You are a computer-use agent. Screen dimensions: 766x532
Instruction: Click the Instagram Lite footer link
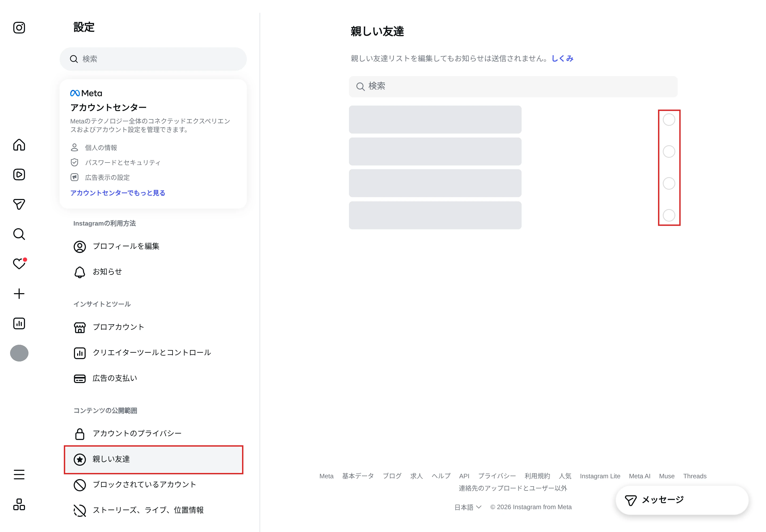(600, 476)
